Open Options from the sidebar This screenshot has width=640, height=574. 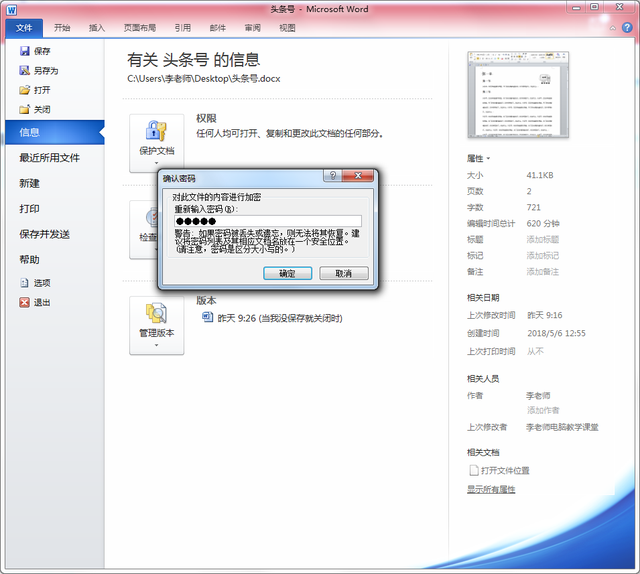point(35,283)
